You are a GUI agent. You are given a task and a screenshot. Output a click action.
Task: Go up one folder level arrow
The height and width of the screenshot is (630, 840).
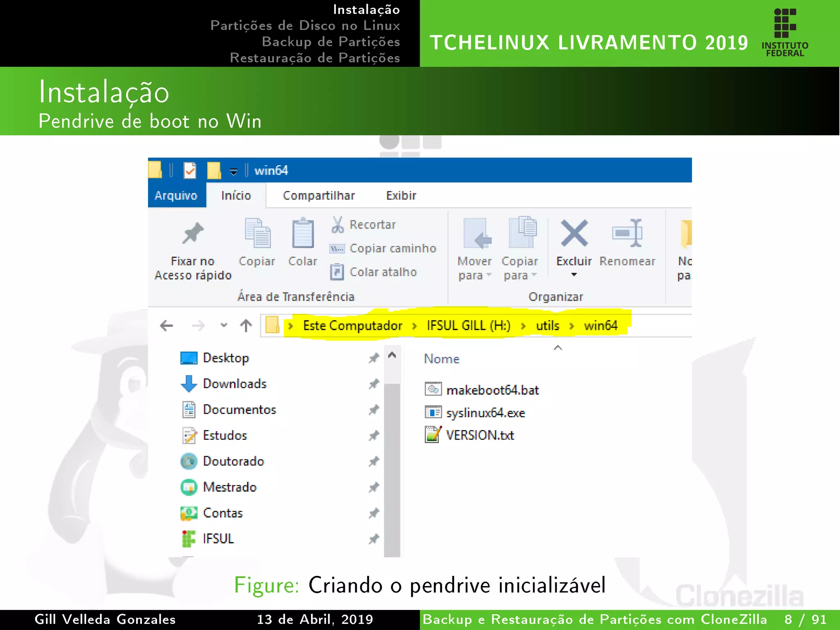pos(246,326)
